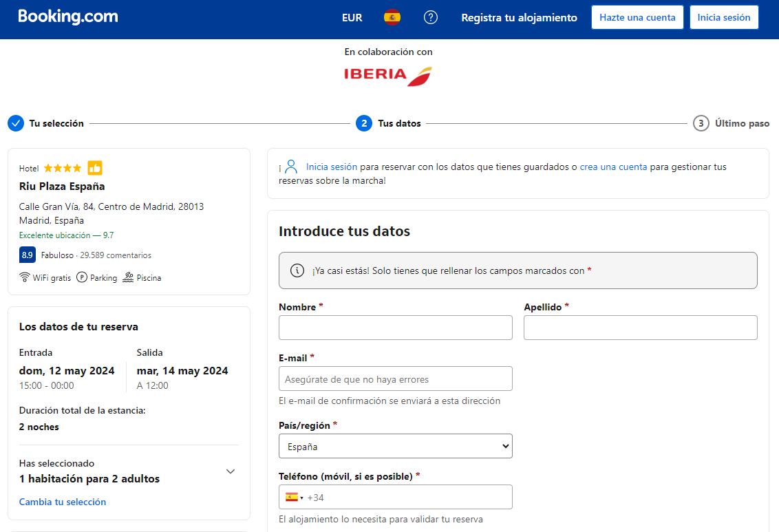The height and width of the screenshot is (532, 779).
Task: Click the Booking.com logo
Action: [x=67, y=17]
